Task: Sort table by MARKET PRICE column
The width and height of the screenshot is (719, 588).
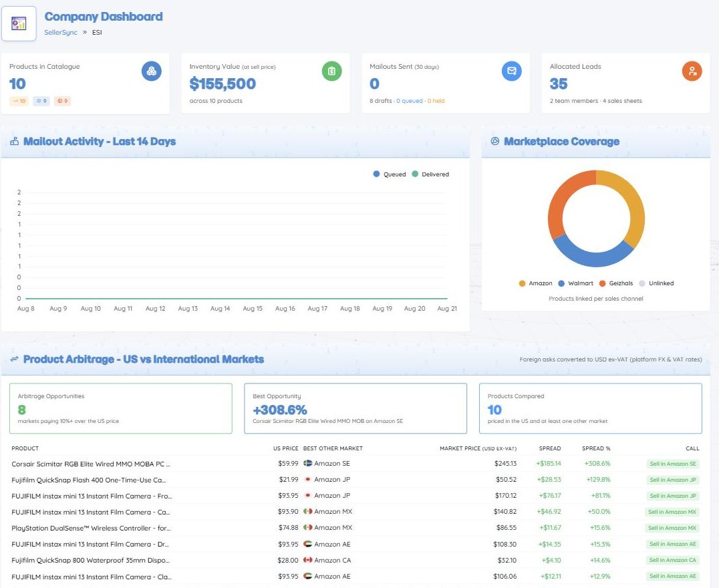Action: [478, 448]
